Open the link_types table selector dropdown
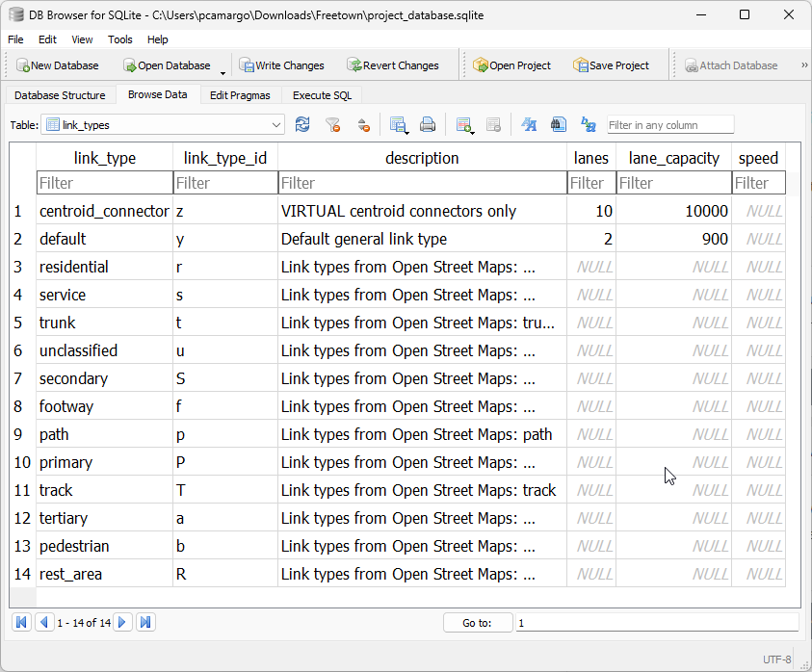Screen dimensions: 812x672 pyautogui.click(x=275, y=124)
